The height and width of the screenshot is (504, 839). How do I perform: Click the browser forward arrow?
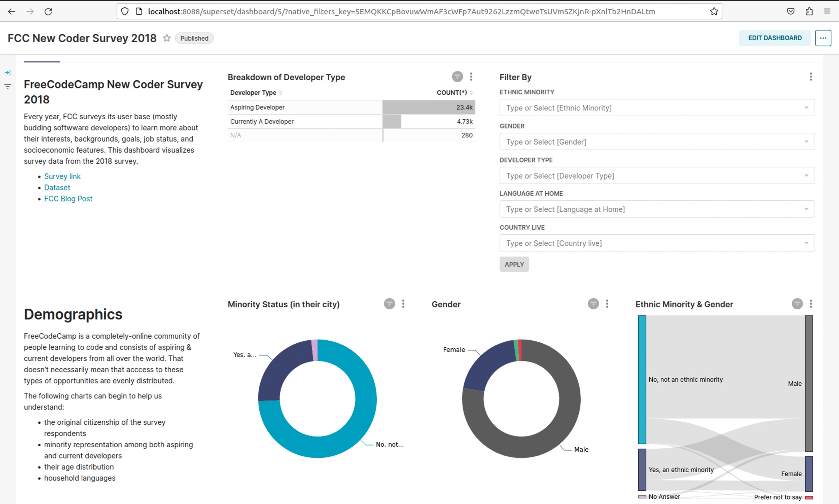click(30, 11)
